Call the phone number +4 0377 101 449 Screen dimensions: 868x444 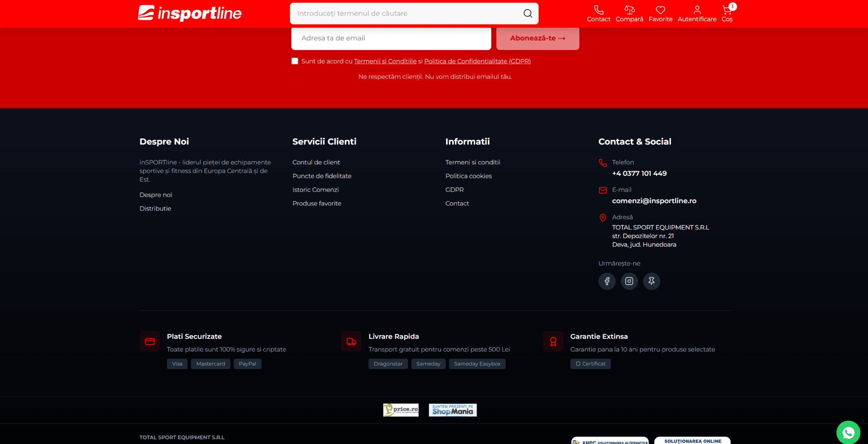[x=639, y=173]
